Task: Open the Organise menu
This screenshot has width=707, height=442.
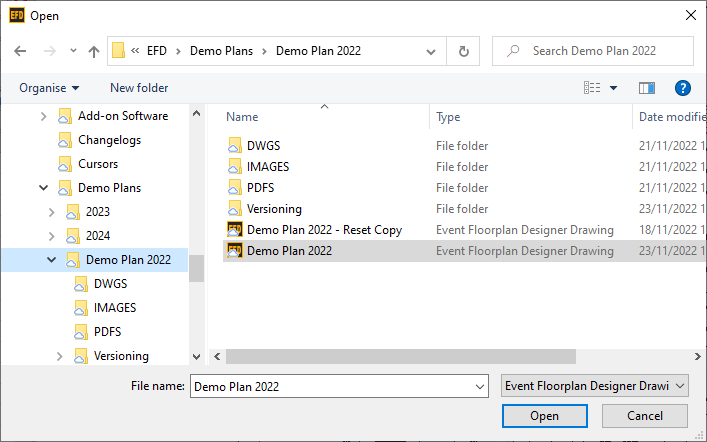Action: 49,88
